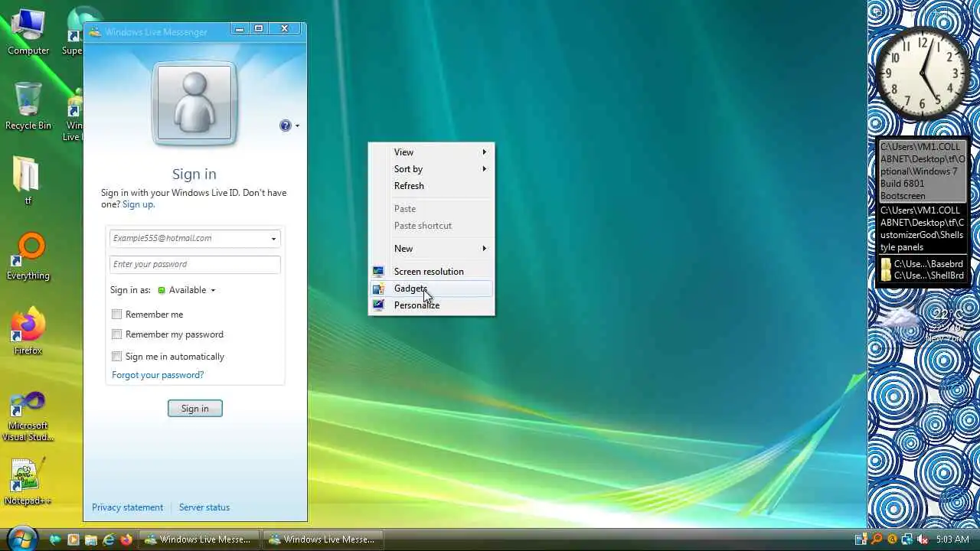Select Gadgets in the context menu
Viewport: 980px width, 551px height.
pyautogui.click(x=431, y=289)
